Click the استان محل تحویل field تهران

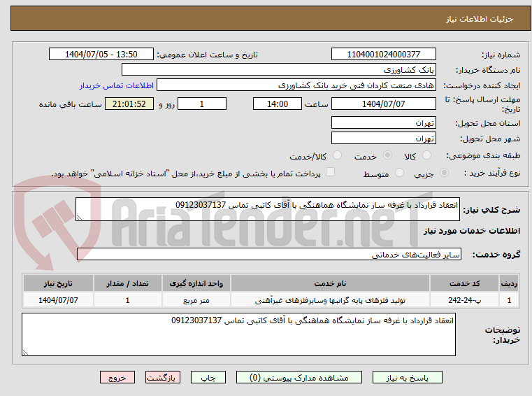[x=383, y=123]
